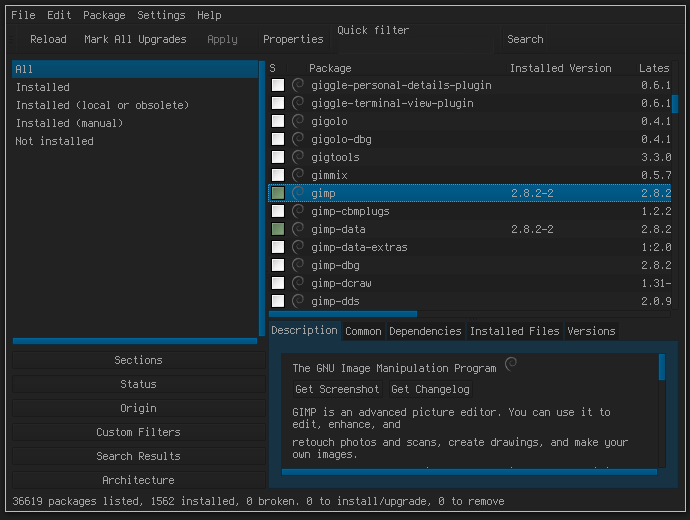Mark the gigolo-dbg package checkbox

[278, 139]
